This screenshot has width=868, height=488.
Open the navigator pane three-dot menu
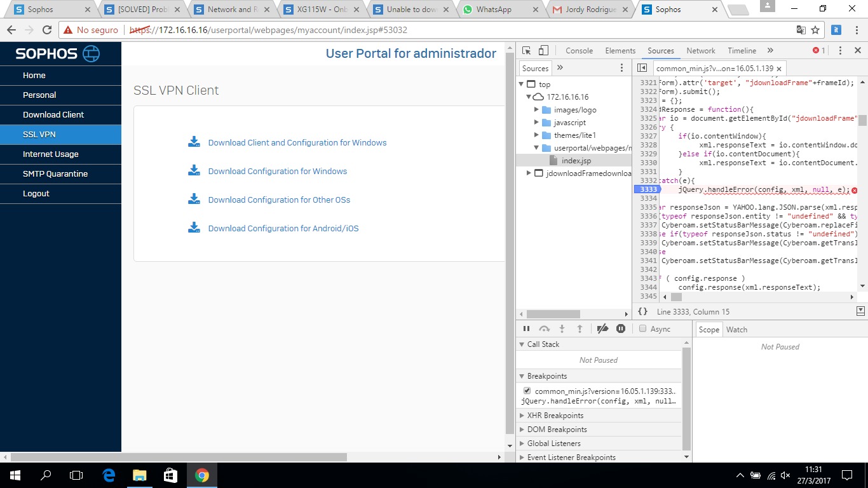(x=622, y=68)
